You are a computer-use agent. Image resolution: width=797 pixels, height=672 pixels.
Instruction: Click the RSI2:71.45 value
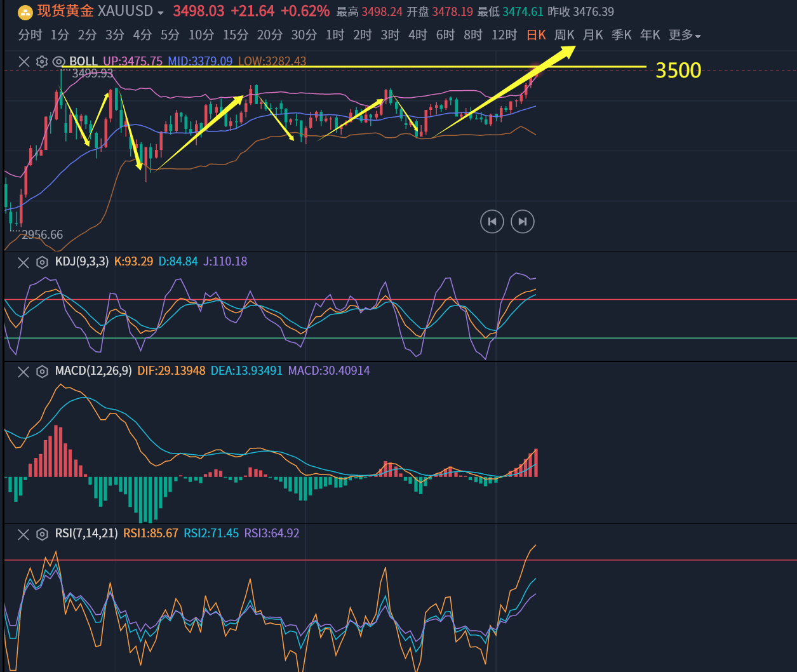point(211,533)
